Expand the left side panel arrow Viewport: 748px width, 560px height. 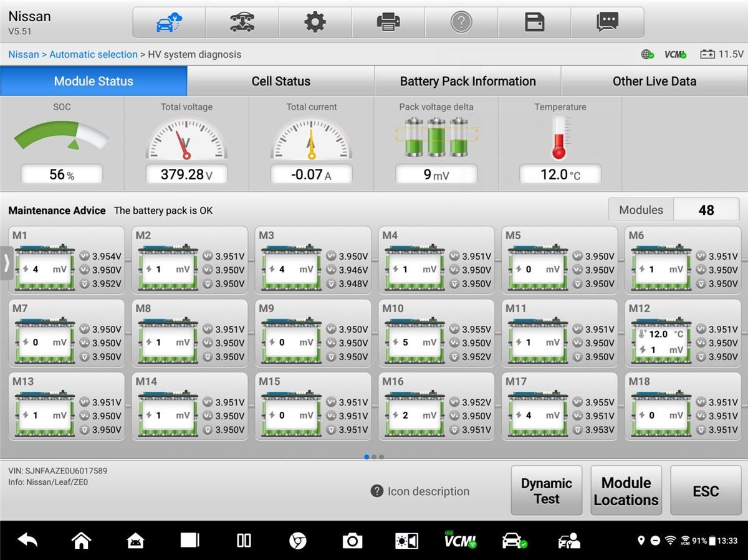point(6,263)
